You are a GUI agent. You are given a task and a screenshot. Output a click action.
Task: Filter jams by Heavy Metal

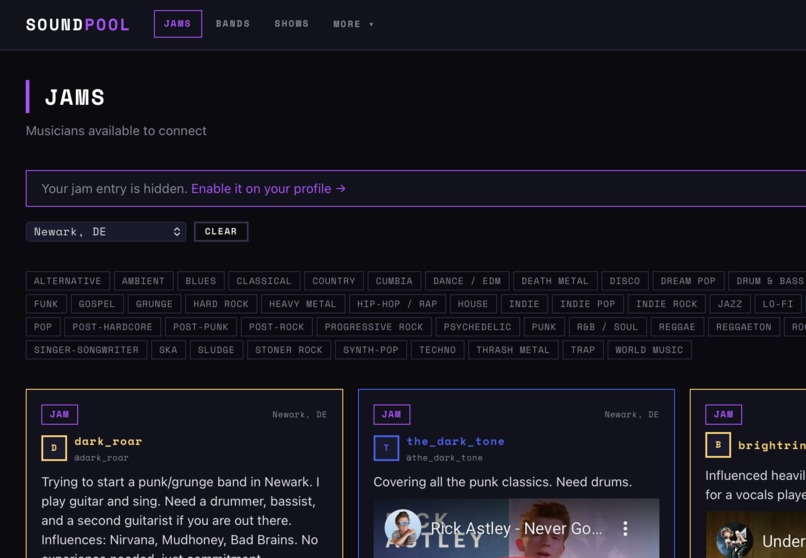303,304
